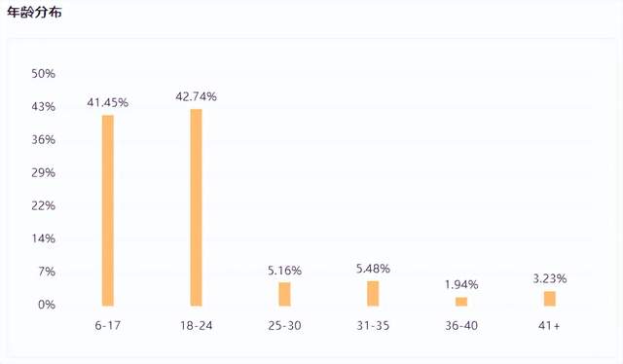Click the 6-17 age group bar
Screen dimensions: 623x364
pyautogui.click(x=108, y=210)
